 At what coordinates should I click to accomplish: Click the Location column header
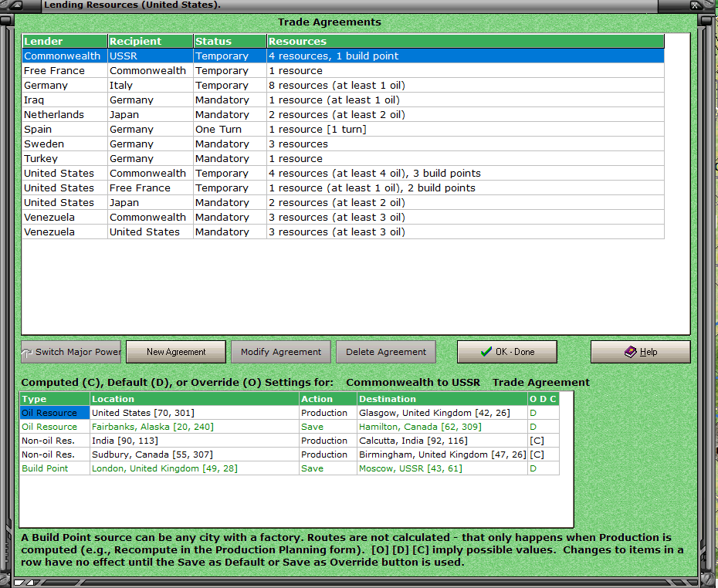(194, 399)
